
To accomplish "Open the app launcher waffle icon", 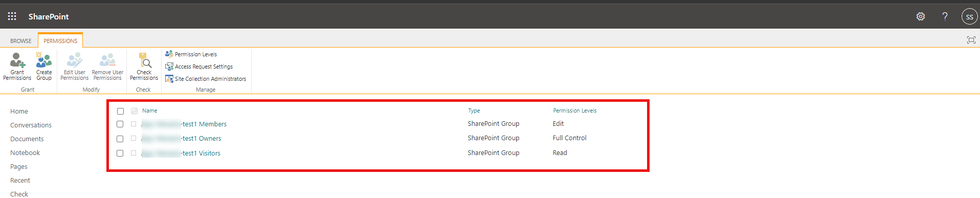I will (12, 16).
